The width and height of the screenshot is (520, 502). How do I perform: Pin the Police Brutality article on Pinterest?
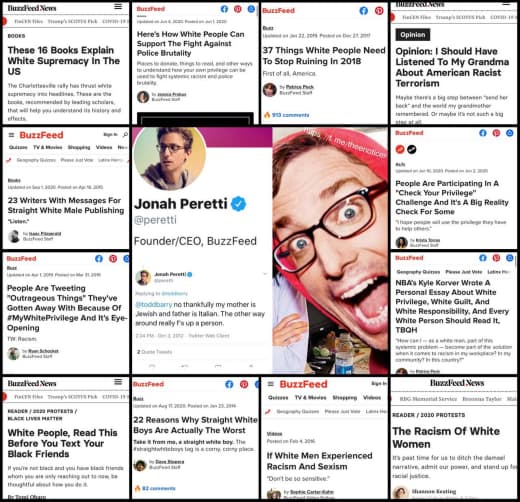click(238, 9)
